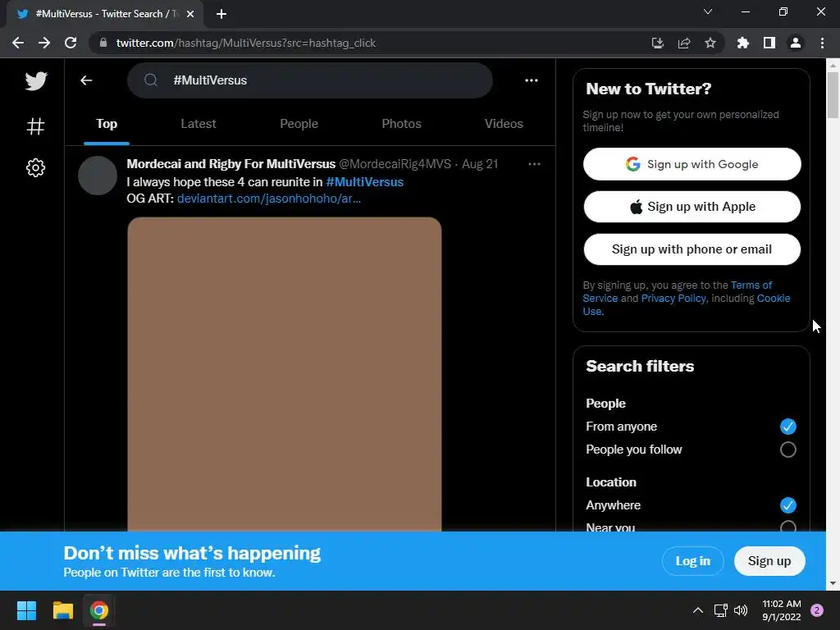Click the Aug 21 tweet timestamp
The image size is (840, 630).
coord(480,164)
